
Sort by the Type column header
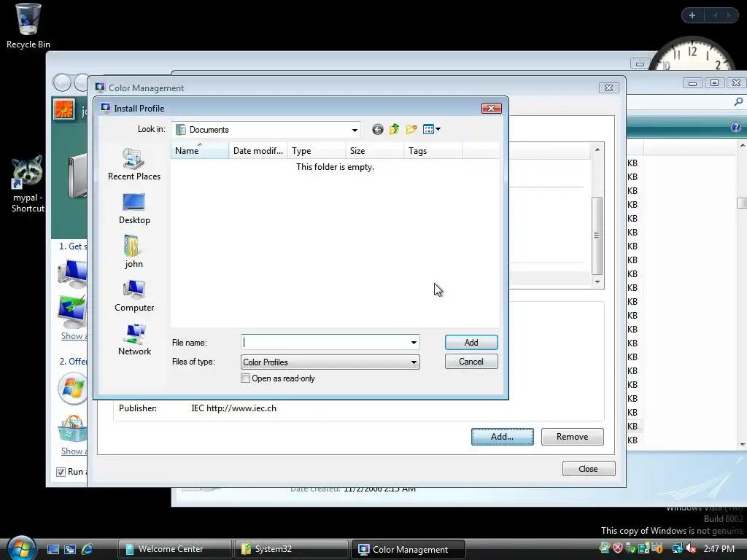(x=317, y=151)
